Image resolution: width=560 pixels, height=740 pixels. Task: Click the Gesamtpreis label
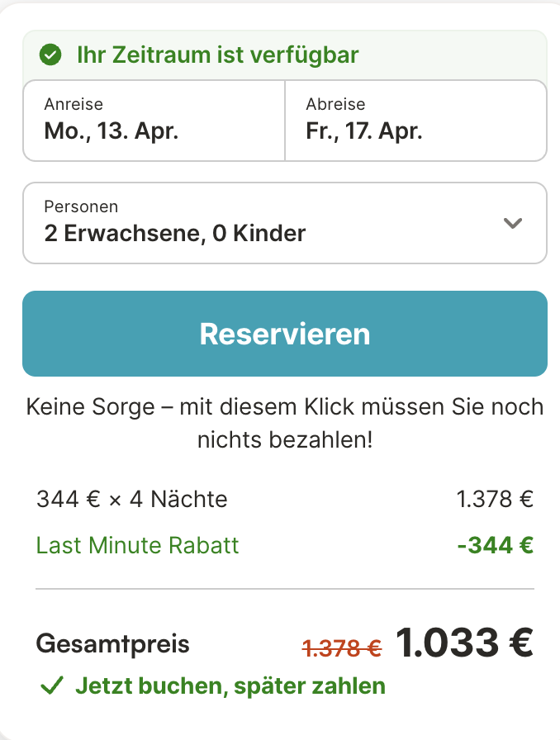tap(112, 644)
